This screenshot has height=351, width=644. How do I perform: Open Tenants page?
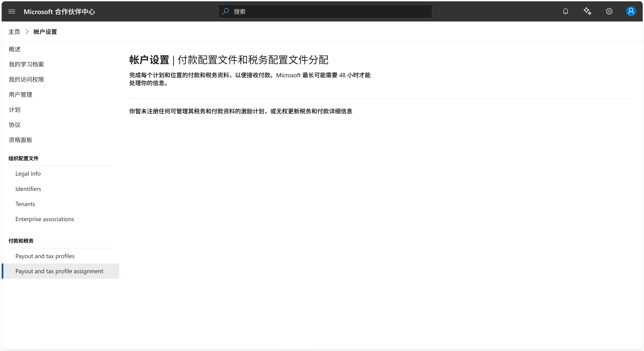point(25,204)
